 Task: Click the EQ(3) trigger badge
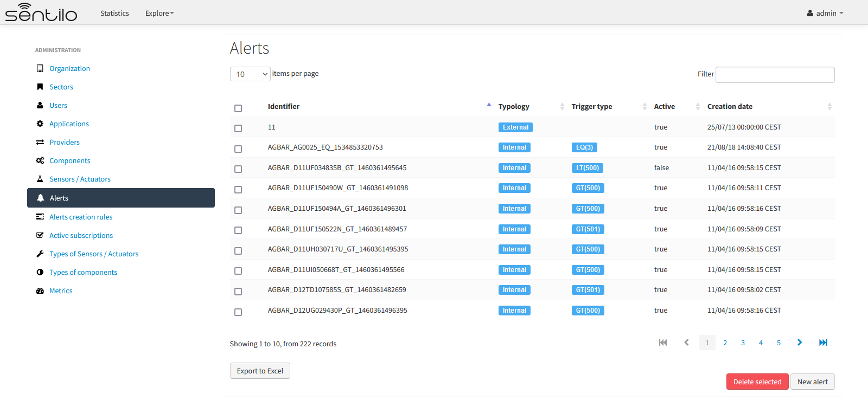click(584, 147)
